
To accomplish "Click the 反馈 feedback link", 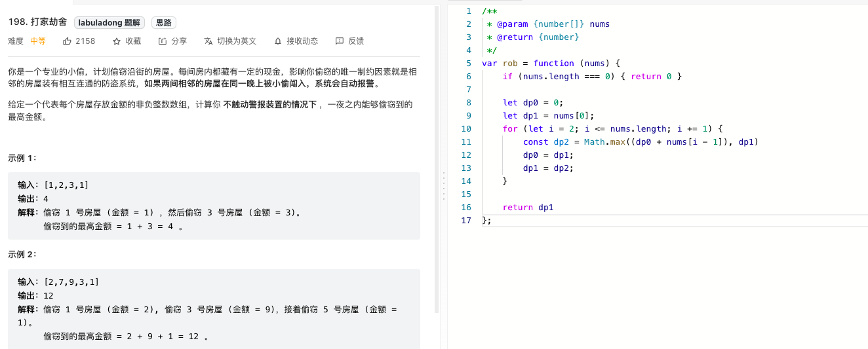I will point(356,41).
